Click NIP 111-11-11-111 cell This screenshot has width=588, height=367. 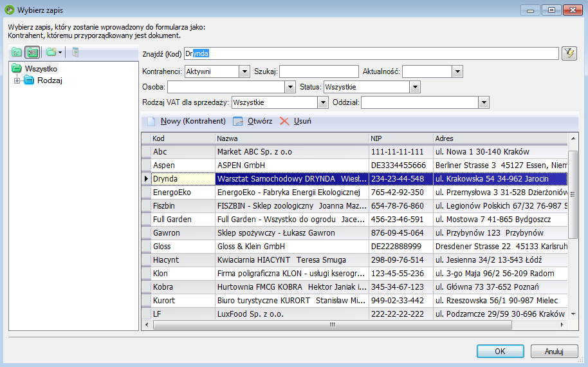click(x=401, y=151)
